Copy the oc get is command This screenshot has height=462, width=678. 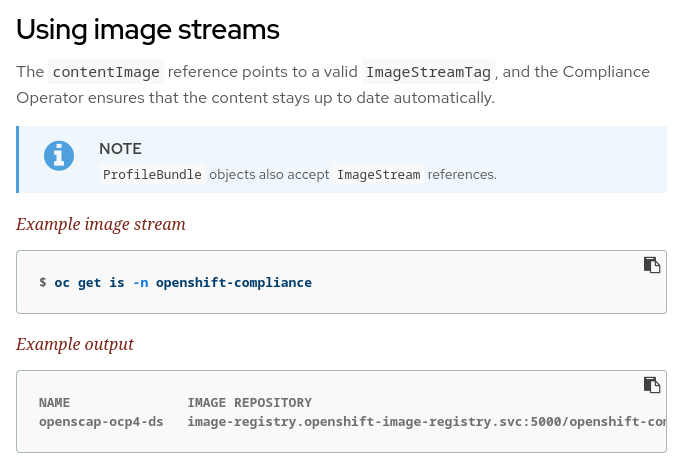[x=651, y=265]
